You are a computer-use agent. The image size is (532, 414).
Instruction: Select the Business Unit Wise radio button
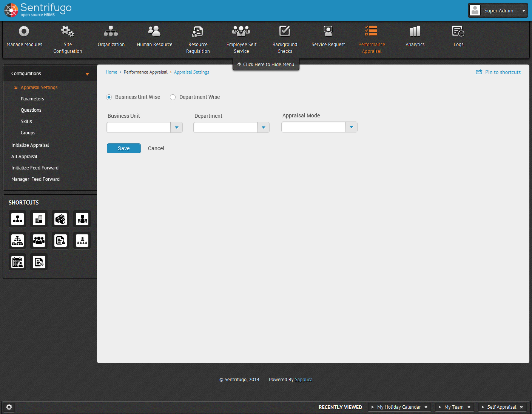[x=109, y=97]
